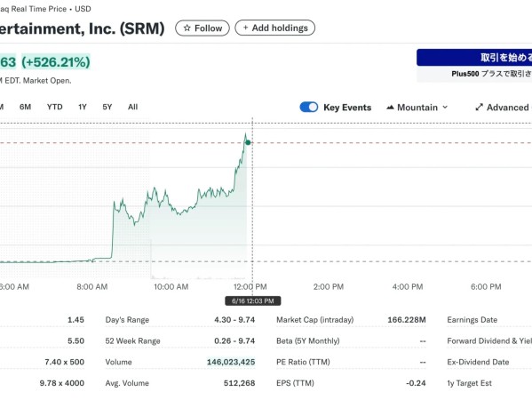Select the 6M time range
The height and width of the screenshot is (400, 532).
point(25,107)
